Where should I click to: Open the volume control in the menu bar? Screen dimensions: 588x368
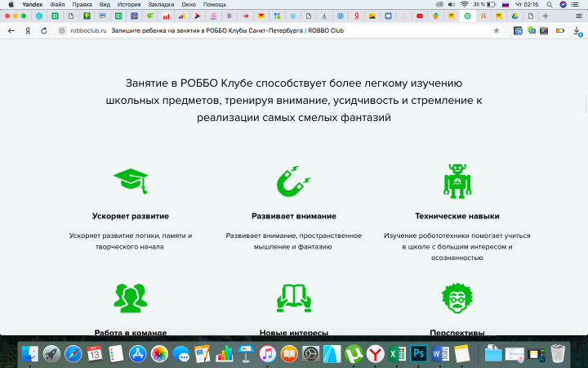(x=452, y=5)
